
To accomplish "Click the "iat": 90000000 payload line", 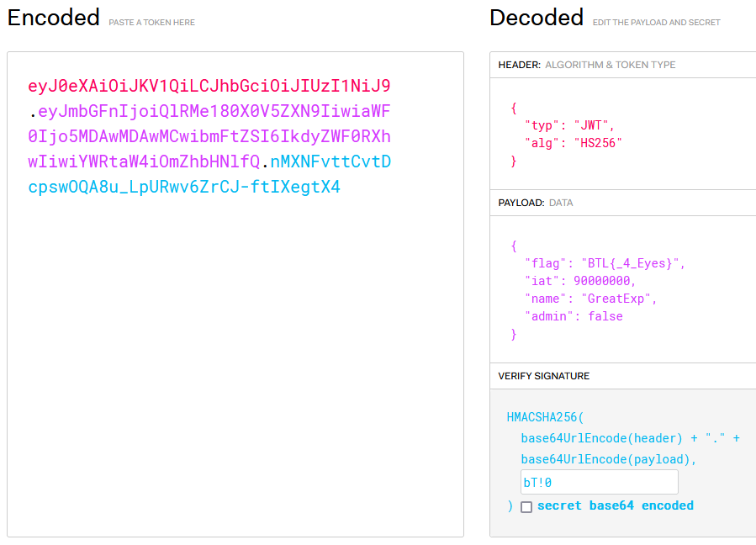I will click(x=580, y=281).
